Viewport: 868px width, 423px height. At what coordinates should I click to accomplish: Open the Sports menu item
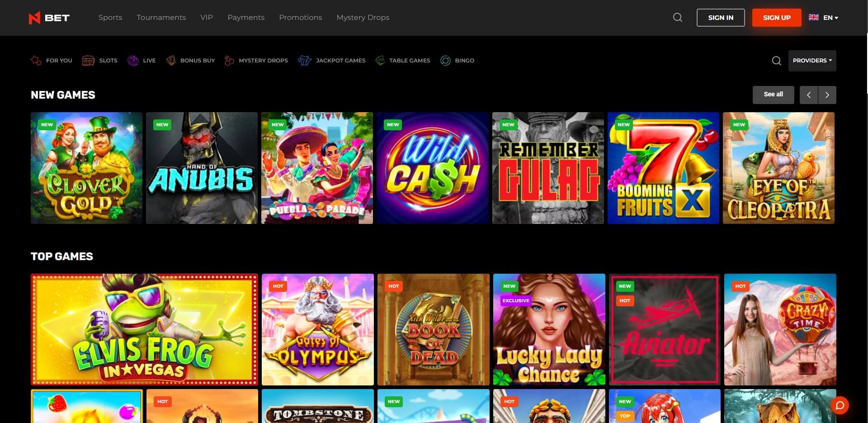point(110,17)
